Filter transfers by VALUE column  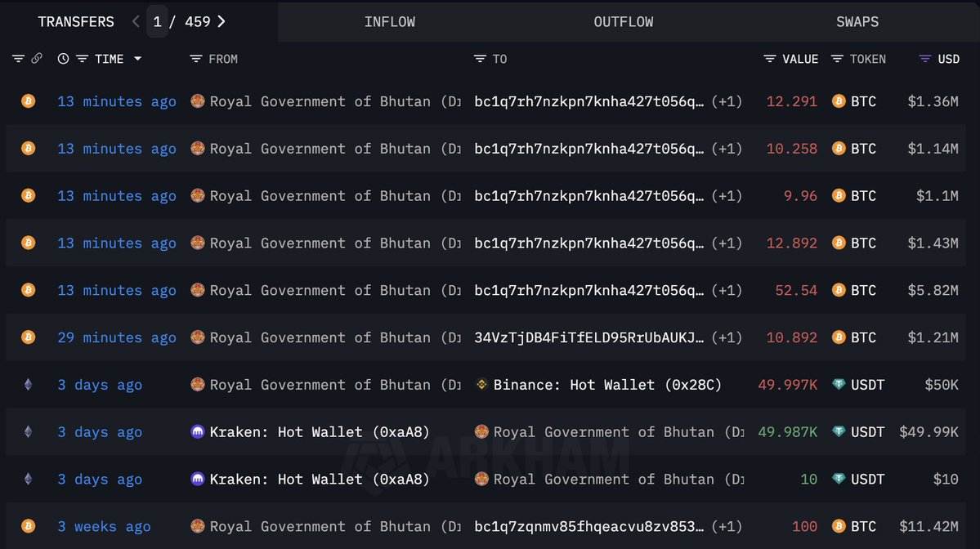(x=770, y=59)
